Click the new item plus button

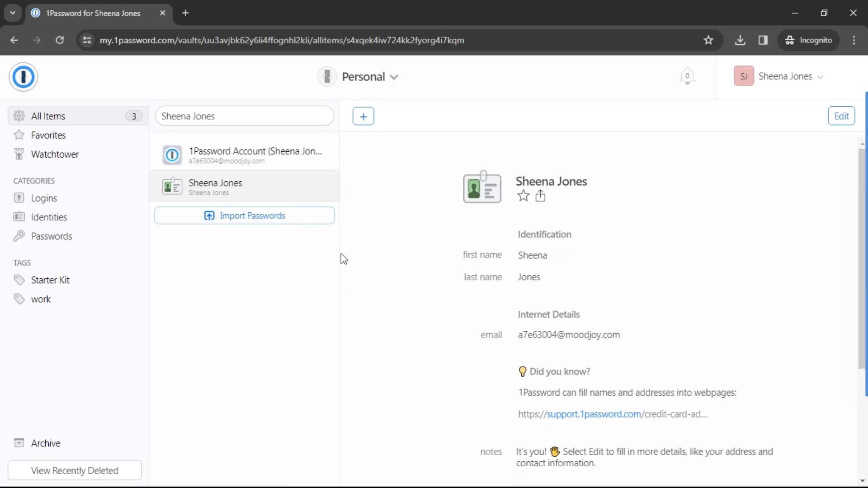[x=363, y=117]
